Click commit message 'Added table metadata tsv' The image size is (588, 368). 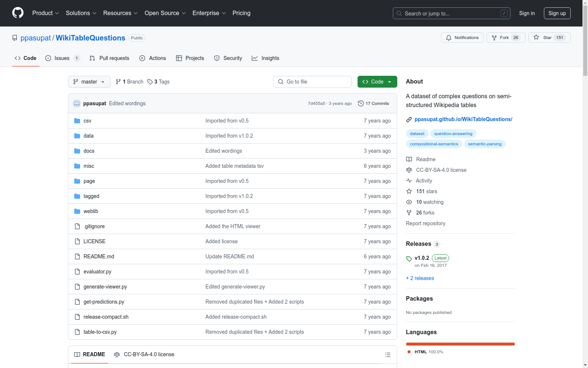tap(234, 166)
